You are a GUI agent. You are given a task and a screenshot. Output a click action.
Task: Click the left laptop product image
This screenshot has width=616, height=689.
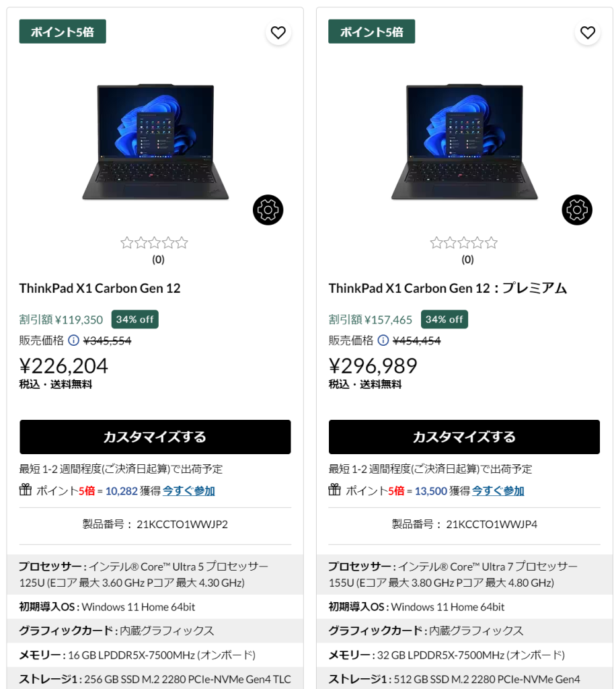tap(155, 141)
